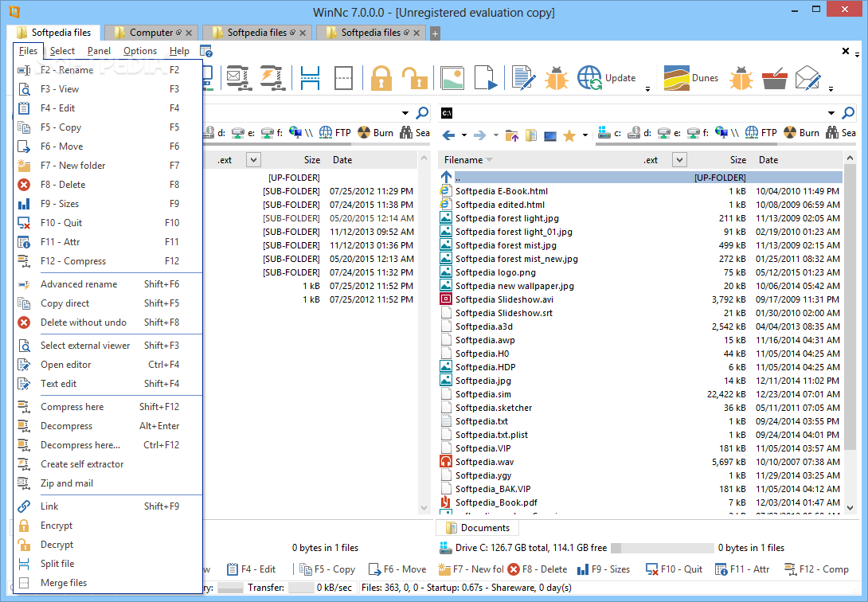Choose Link from Files menu

tap(108, 506)
